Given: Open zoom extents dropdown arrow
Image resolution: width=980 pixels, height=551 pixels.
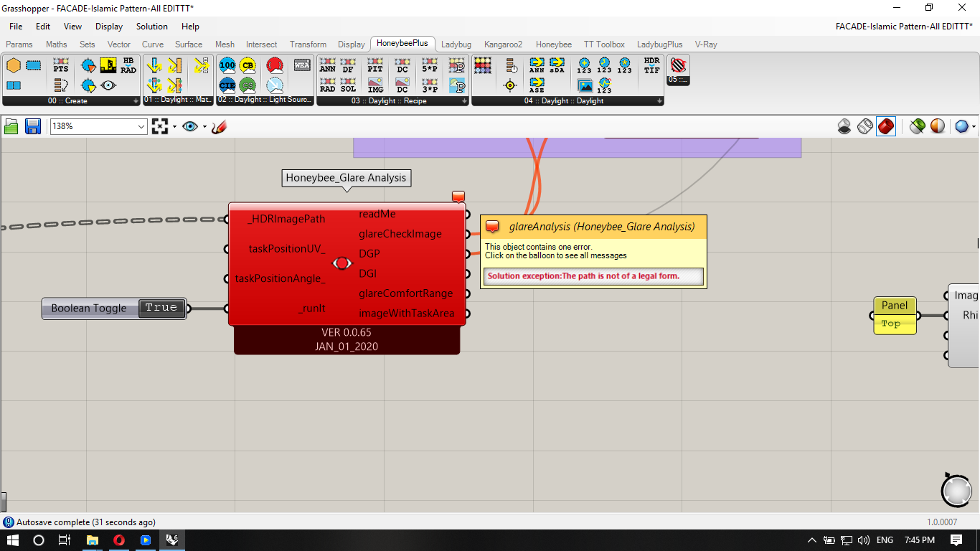Looking at the screenshot, I should tap(174, 127).
